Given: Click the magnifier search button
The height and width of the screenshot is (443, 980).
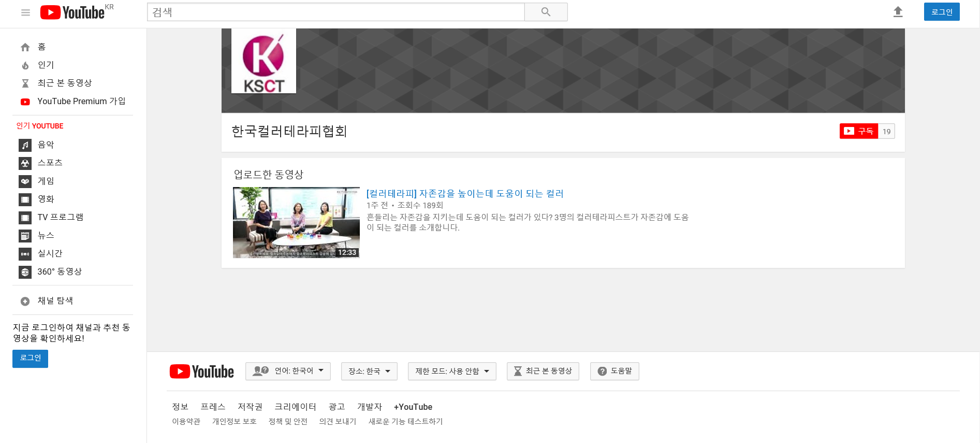Looking at the screenshot, I should [x=546, y=12].
